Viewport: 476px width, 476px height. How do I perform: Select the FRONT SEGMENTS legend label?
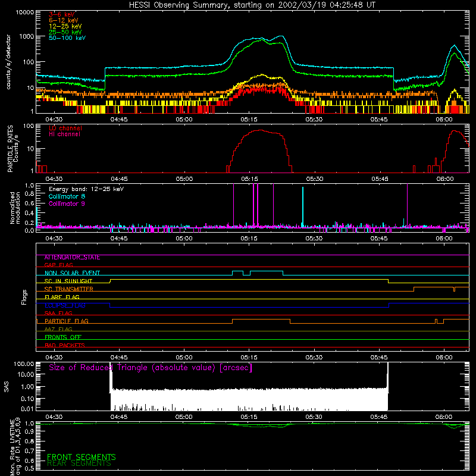pos(82,457)
